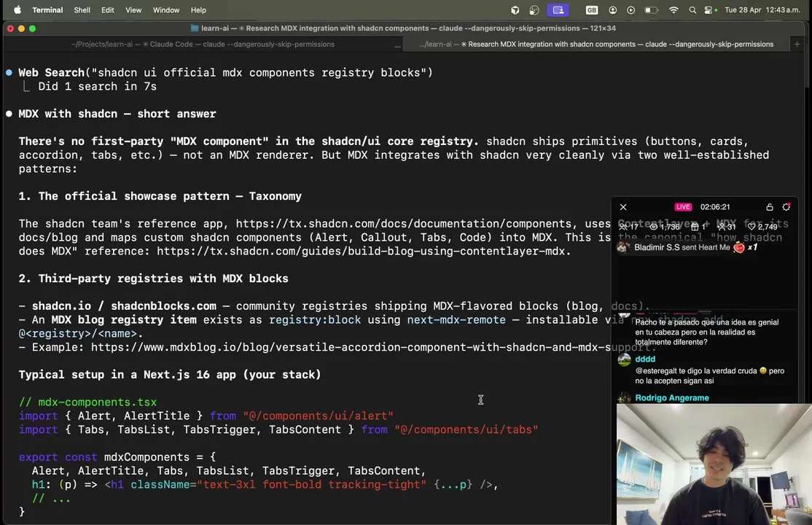
Task: Click the Pacho chat message text
Action: [x=707, y=332]
